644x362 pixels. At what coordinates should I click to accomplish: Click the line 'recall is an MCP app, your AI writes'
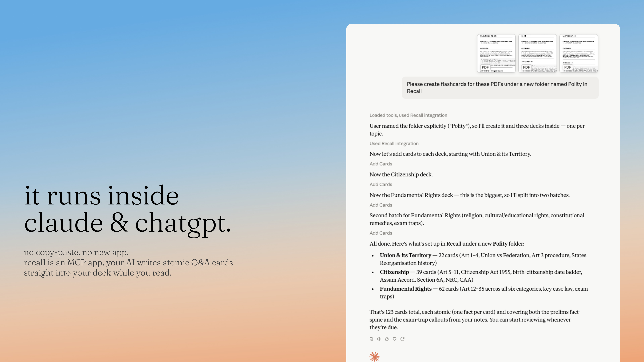[128, 263]
